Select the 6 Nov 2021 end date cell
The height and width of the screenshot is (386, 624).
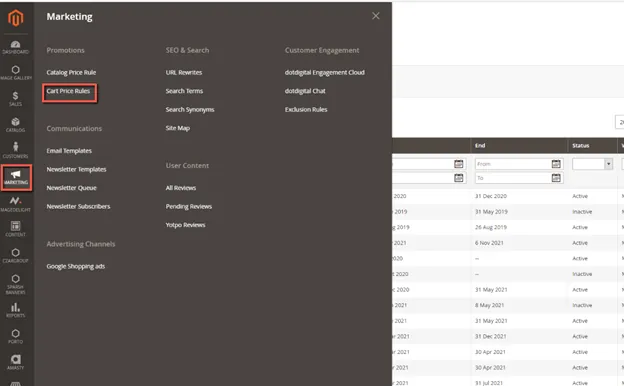pos(489,243)
